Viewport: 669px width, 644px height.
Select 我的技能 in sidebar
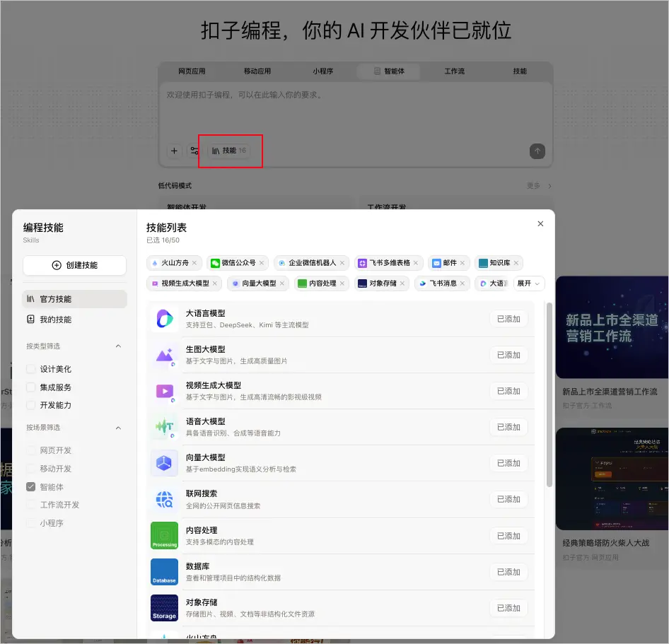75,320
